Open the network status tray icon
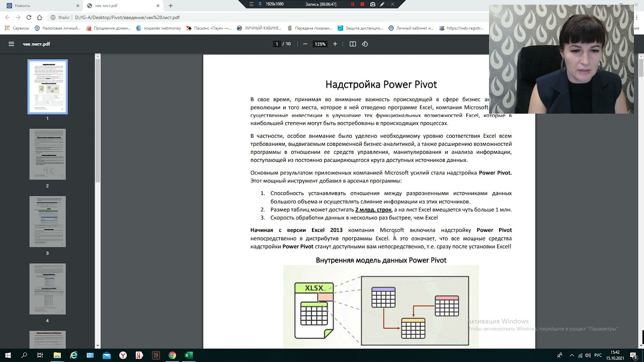The height and width of the screenshot is (362, 644). (580, 355)
